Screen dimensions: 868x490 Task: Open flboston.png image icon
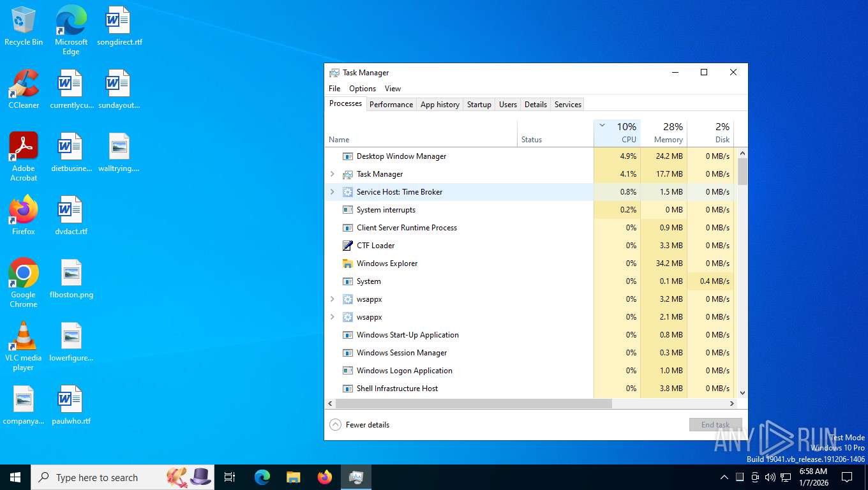coord(71,279)
